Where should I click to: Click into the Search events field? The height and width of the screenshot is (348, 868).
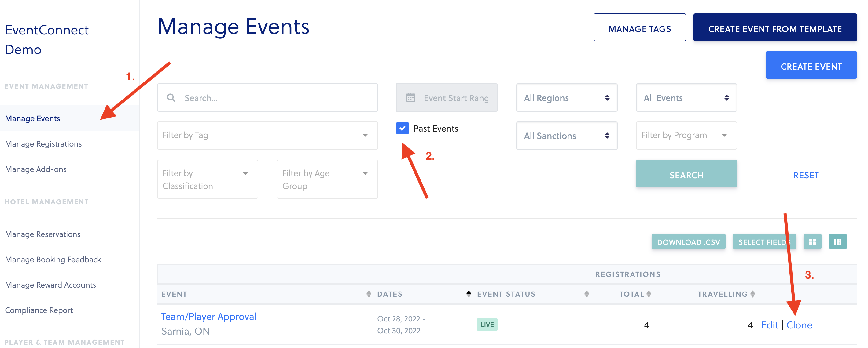click(276, 98)
